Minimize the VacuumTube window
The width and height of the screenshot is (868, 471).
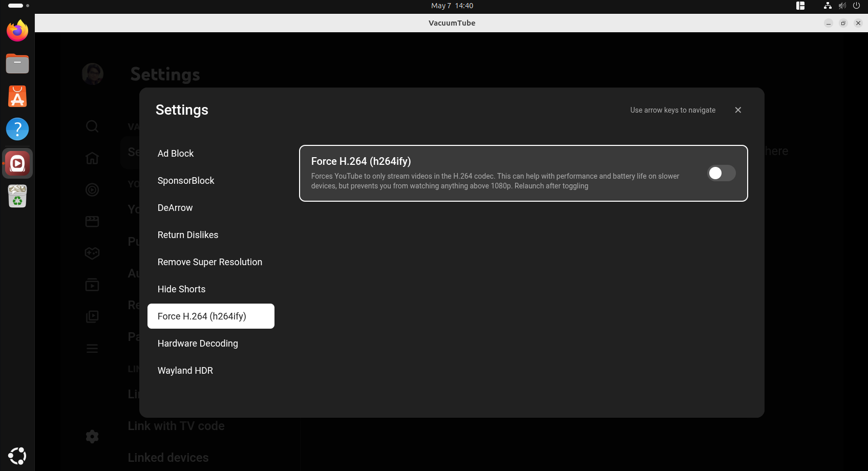(x=829, y=23)
